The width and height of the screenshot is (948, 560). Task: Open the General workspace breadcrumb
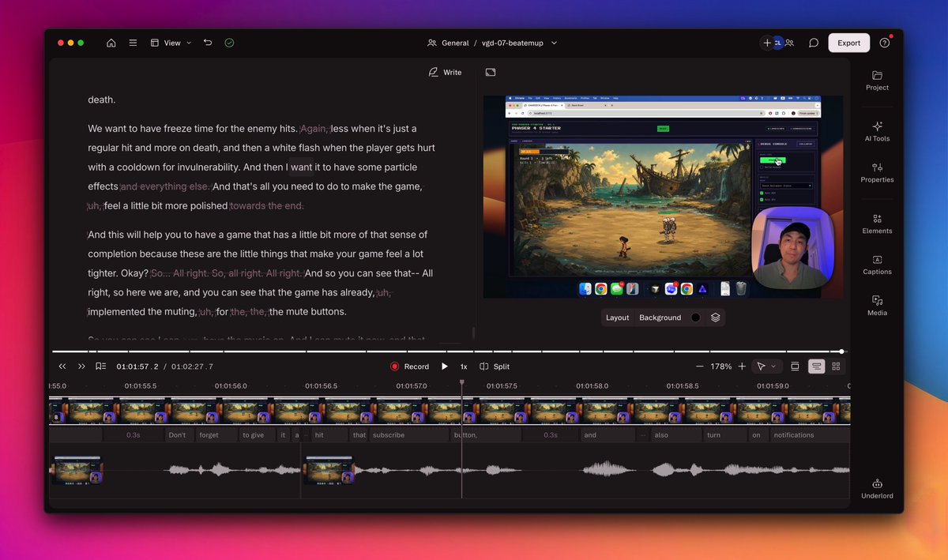pyautogui.click(x=448, y=43)
